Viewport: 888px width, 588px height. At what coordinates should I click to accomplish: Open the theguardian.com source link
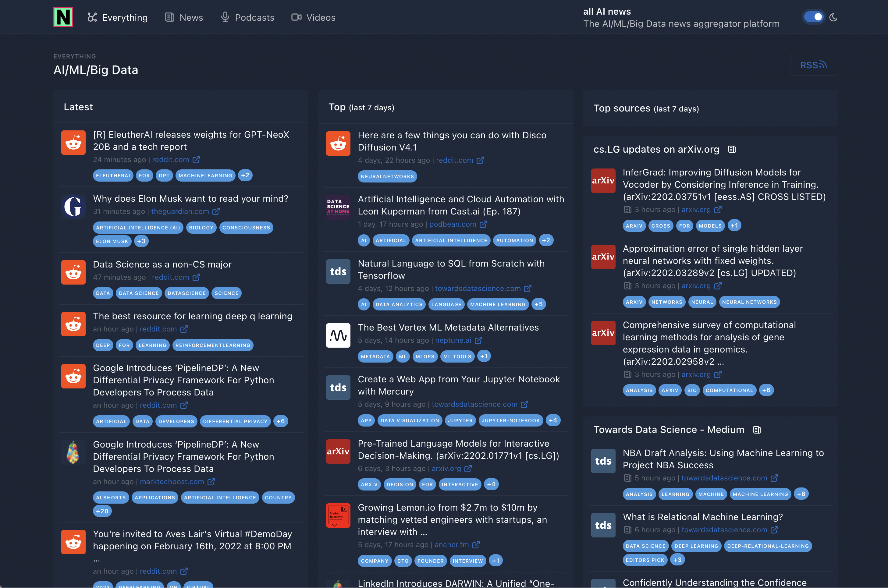[x=180, y=211]
